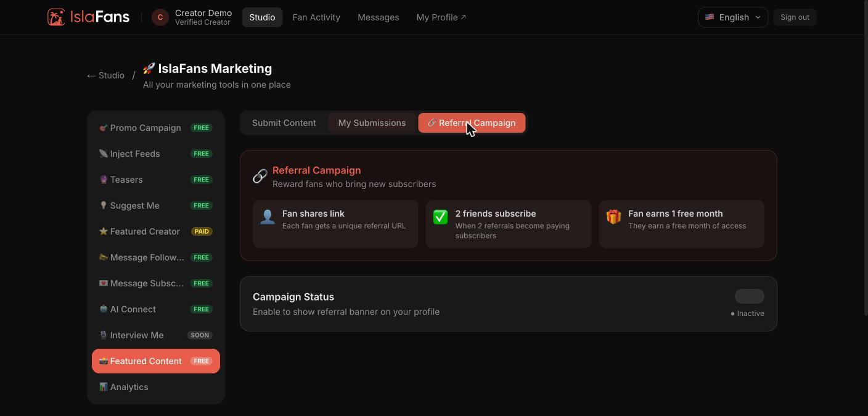Click the love letter icon beside Message Subscribers
This screenshot has width=868, height=416.
click(x=103, y=283)
